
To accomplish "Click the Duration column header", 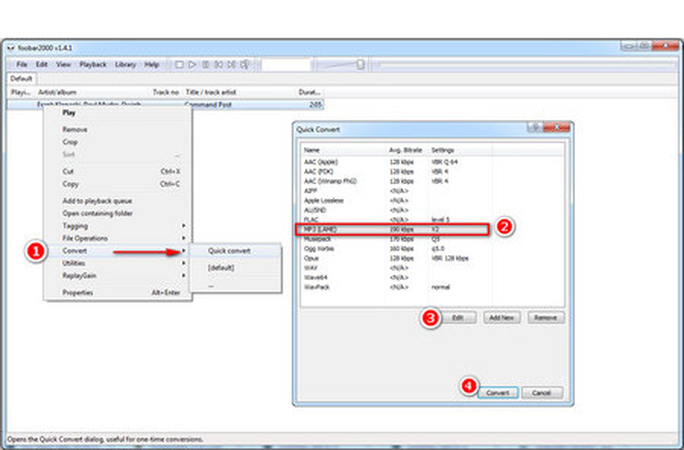I will click(310, 92).
